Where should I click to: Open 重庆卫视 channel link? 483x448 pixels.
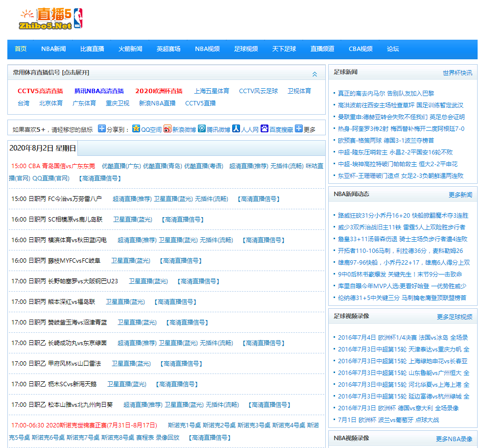pyautogui.click(x=118, y=103)
